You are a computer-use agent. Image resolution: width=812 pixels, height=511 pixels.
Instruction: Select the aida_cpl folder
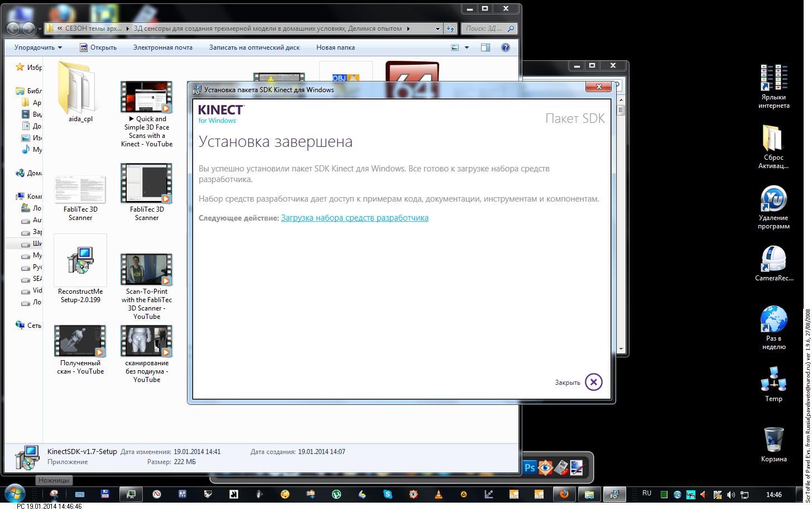(80, 92)
